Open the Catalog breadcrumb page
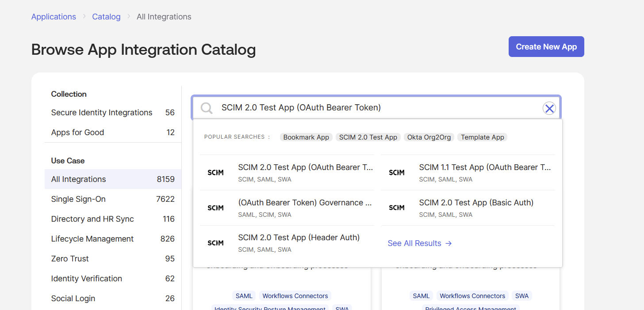The width and height of the screenshot is (644, 310). 106,16
